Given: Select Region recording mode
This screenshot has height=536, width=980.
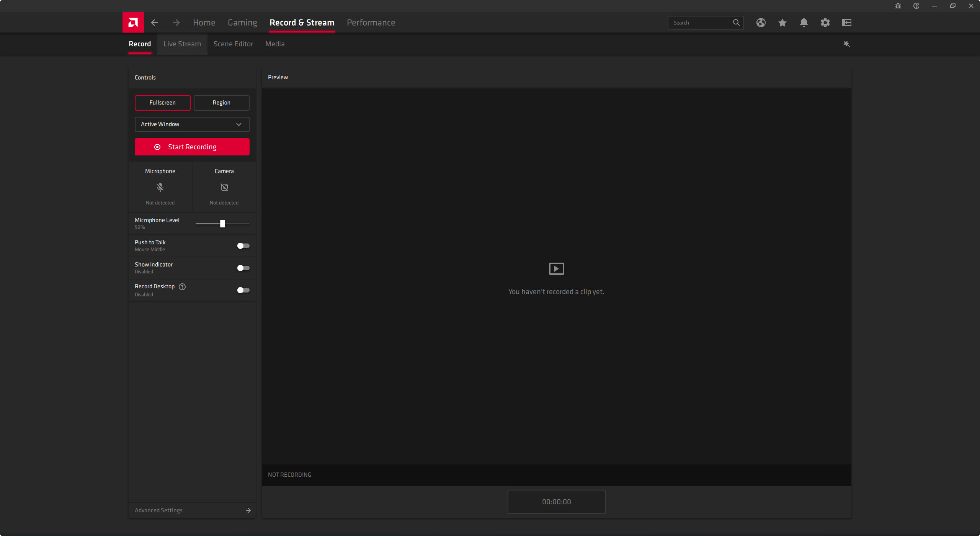Looking at the screenshot, I should 222,103.
